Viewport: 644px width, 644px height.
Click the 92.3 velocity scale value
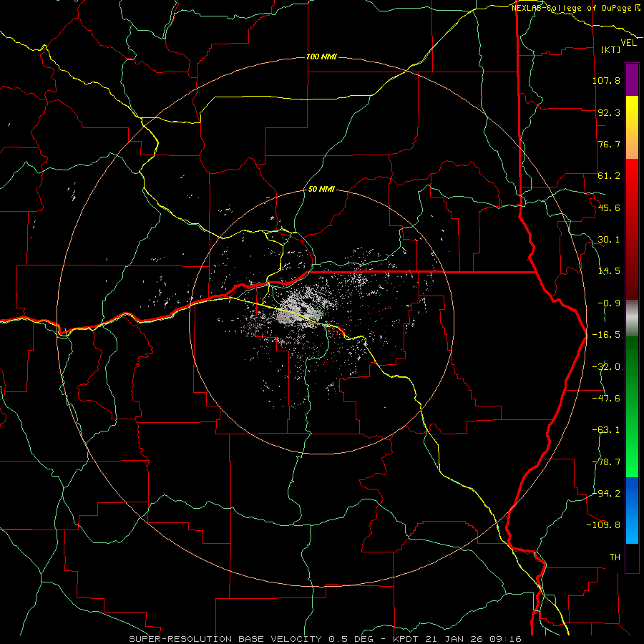pyautogui.click(x=609, y=112)
